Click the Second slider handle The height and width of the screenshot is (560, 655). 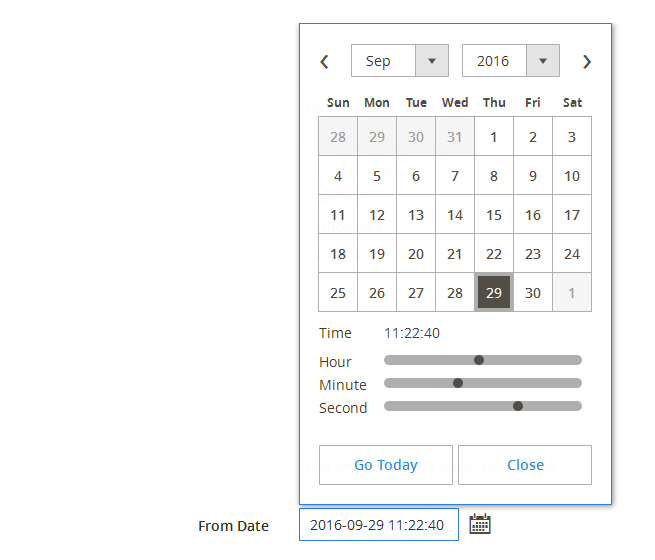518,406
